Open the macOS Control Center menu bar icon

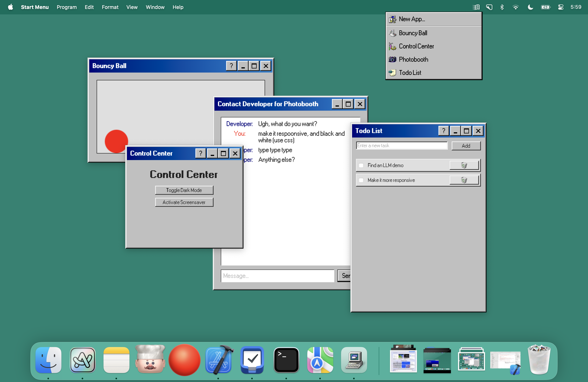coord(561,7)
